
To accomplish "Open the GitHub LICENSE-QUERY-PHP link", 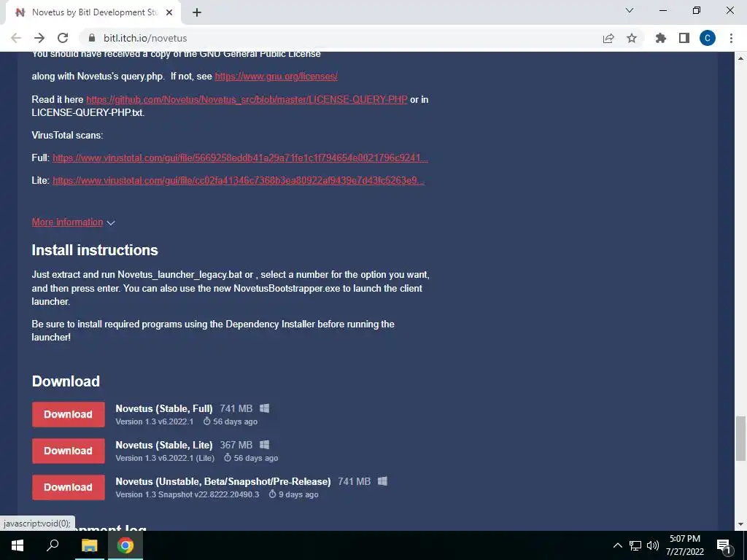I will click(x=247, y=99).
